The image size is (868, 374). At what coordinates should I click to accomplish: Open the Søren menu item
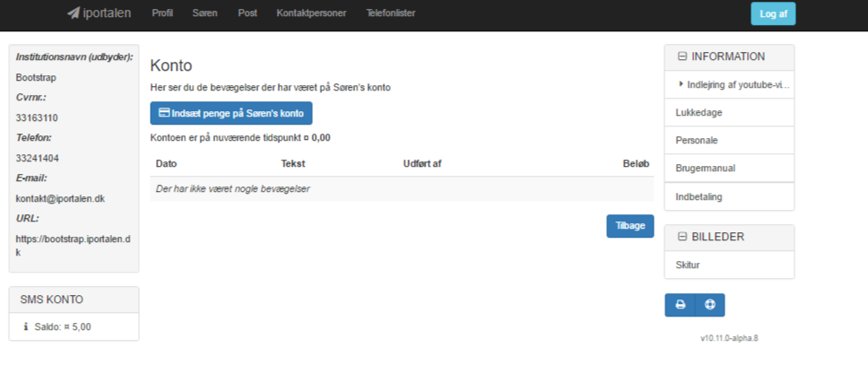tap(204, 13)
